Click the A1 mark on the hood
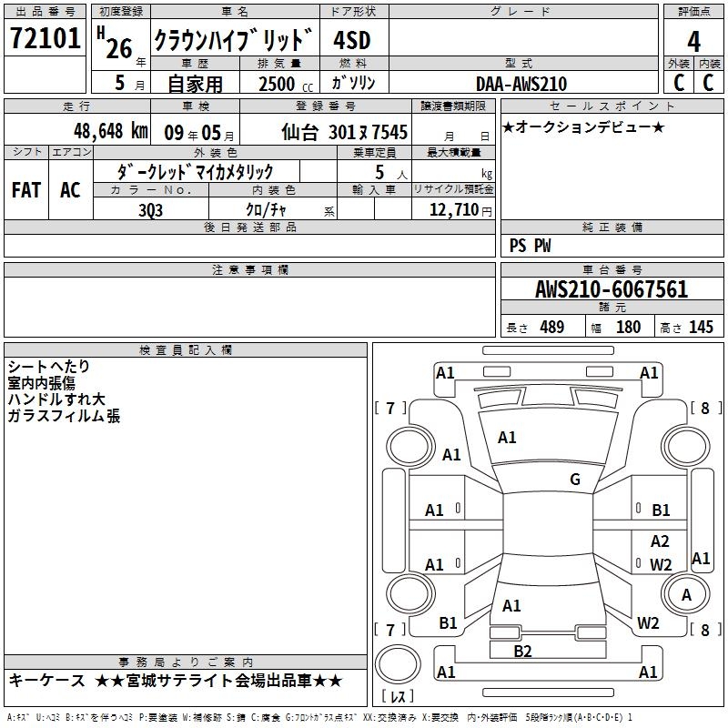The height and width of the screenshot is (728, 728). click(507, 437)
